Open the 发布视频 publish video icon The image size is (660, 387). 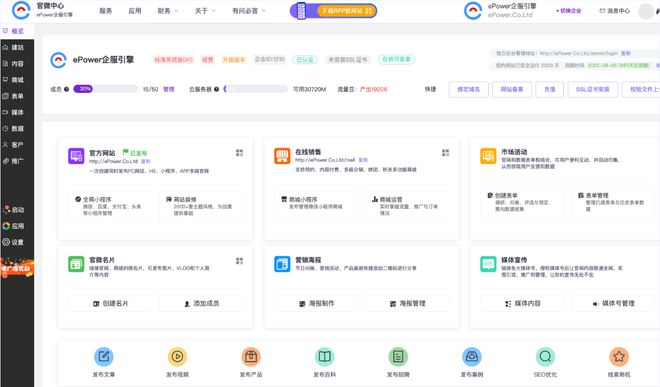pyautogui.click(x=177, y=357)
